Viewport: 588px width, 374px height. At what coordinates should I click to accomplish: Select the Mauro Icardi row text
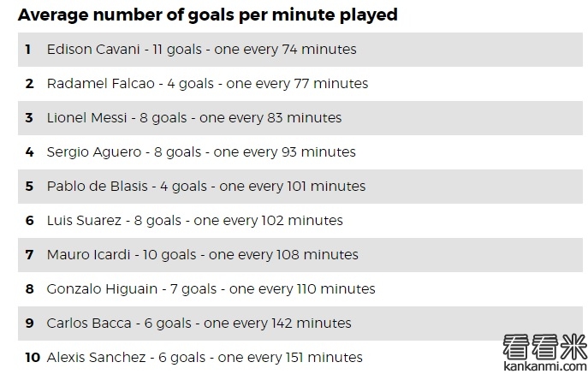203,255
